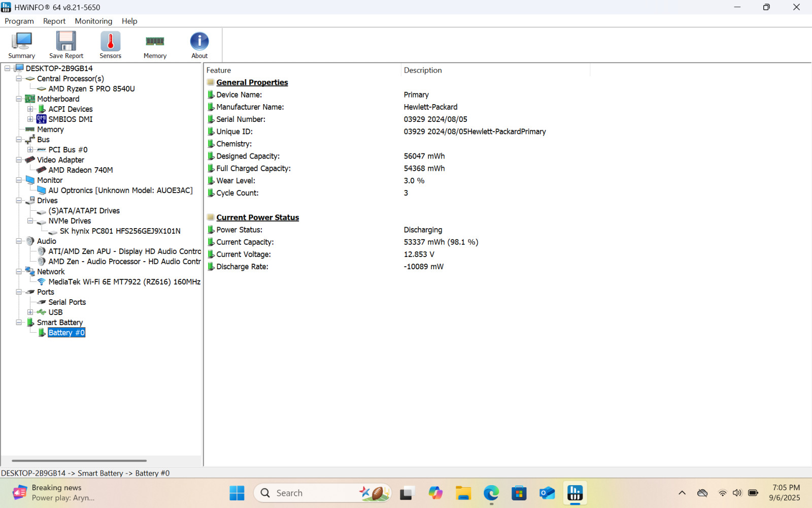This screenshot has width=812, height=508.
Task: Open the Breaking news widget
Action: click(x=54, y=493)
